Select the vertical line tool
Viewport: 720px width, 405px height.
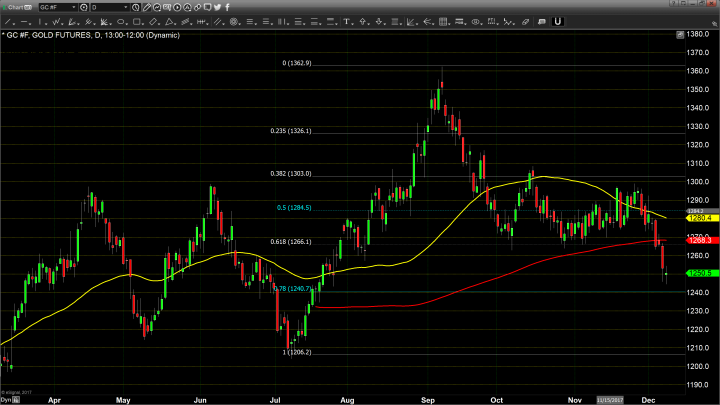(x=40, y=22)
